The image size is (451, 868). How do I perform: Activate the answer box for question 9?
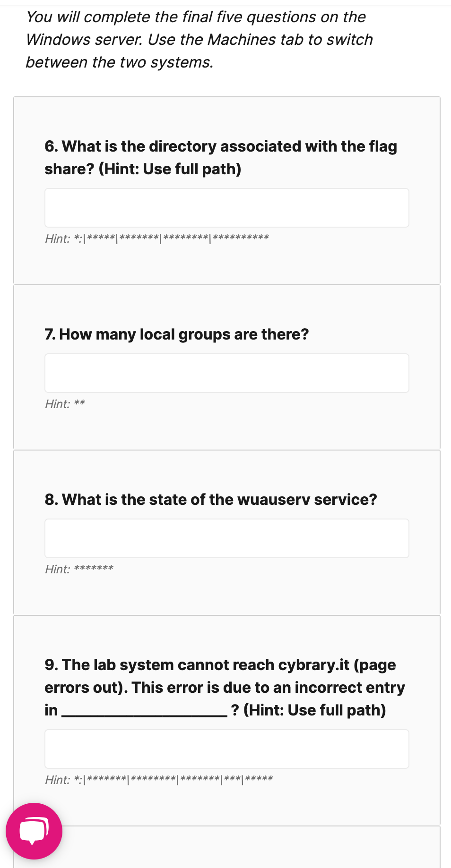pos(227,749)
